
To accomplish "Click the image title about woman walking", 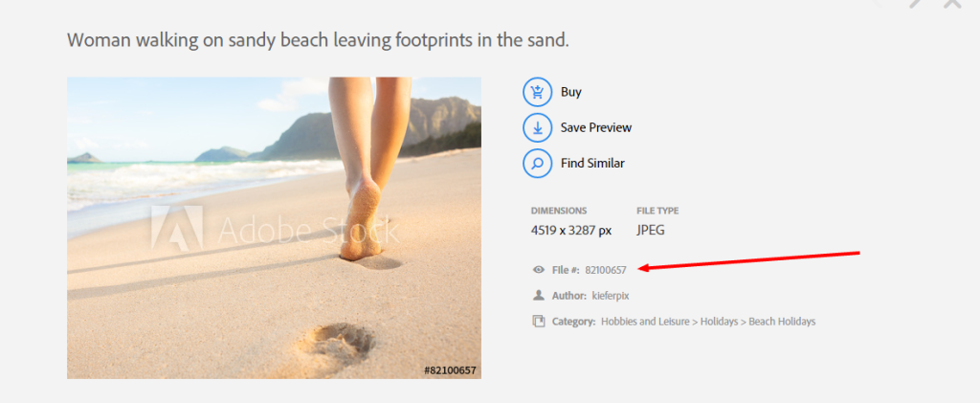I will tap(318, 40).
